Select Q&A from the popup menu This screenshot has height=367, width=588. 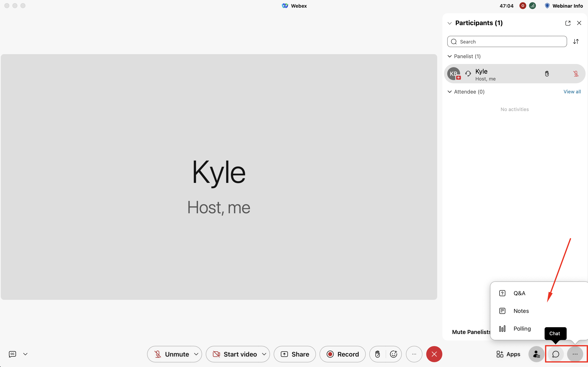pos(519,293)
